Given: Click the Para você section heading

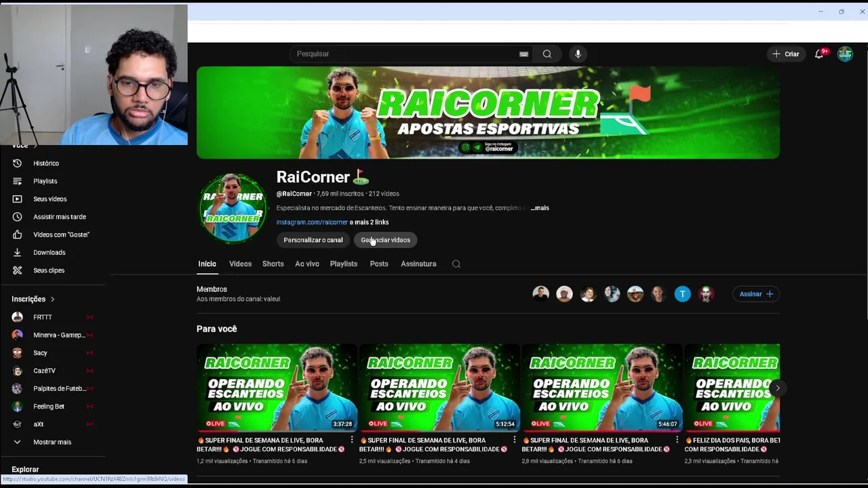Looking at the screenshot, I should point(217,329).
